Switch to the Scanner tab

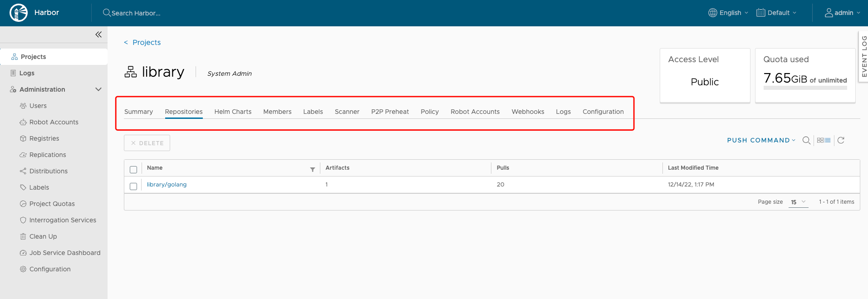coord(347,112)
